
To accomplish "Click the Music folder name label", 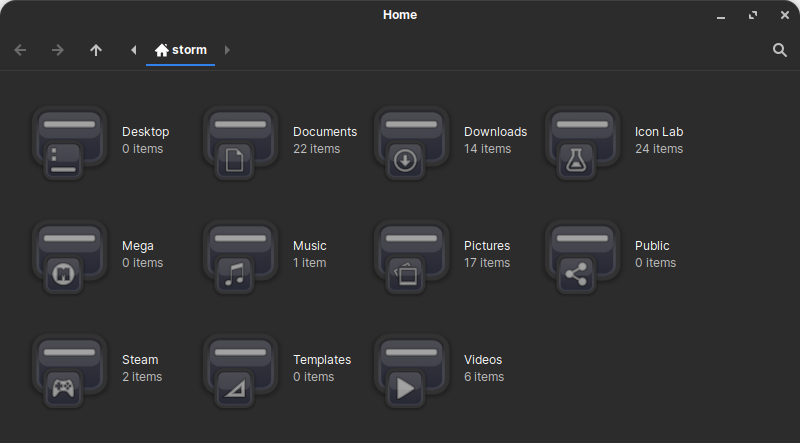I will tap(310, 246).
